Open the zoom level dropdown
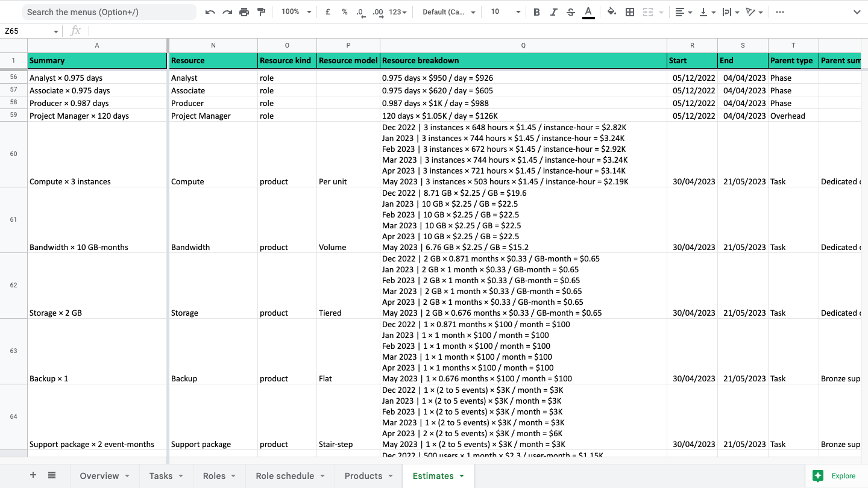The image size is (868, 488). (x=297, y=12)
